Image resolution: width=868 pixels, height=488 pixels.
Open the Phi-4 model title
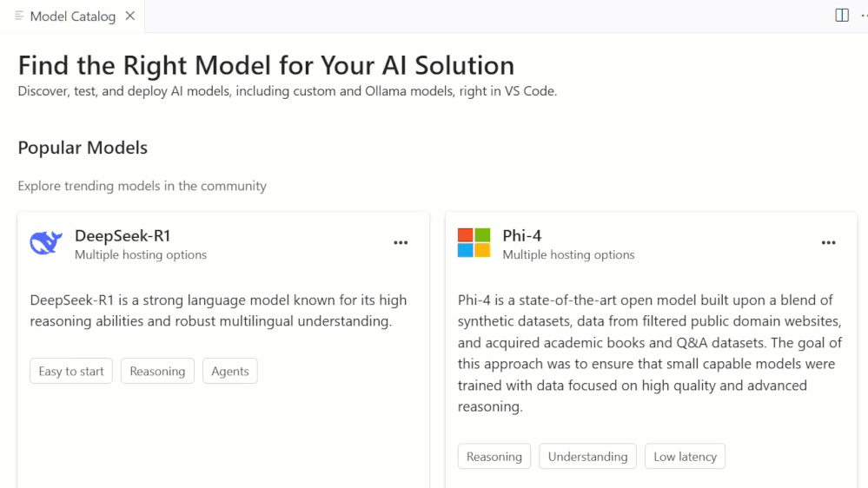tap(522, 235)
